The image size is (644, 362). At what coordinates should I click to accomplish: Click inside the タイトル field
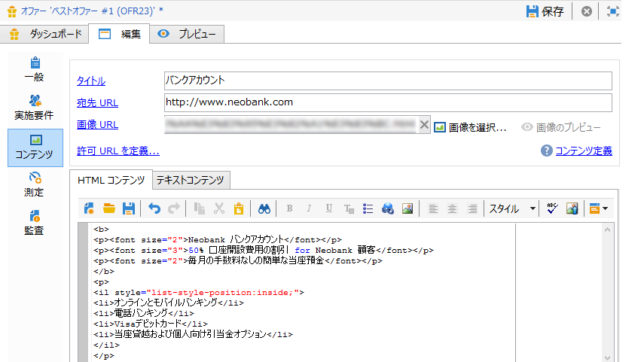[x=388, y=81]
